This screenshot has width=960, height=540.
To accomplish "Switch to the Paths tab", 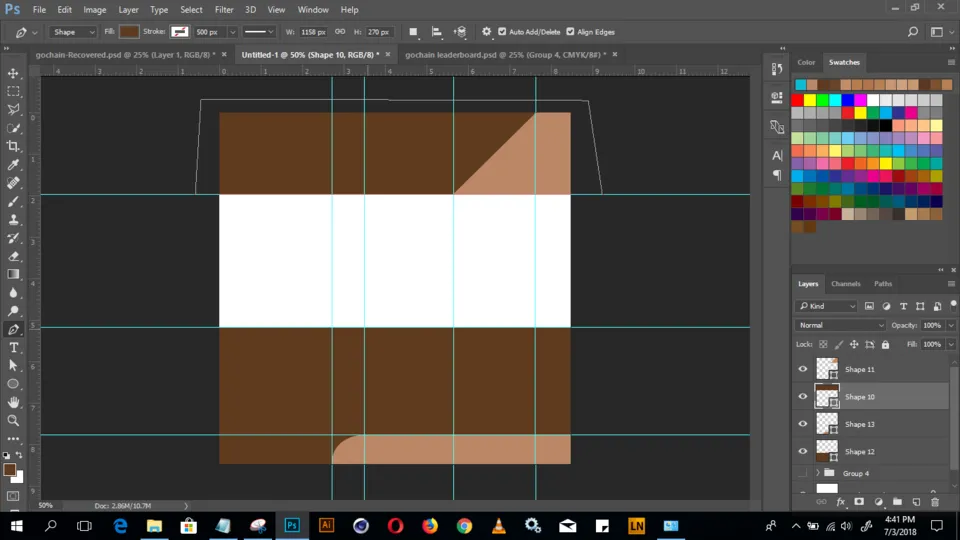I will click(883, 284).
